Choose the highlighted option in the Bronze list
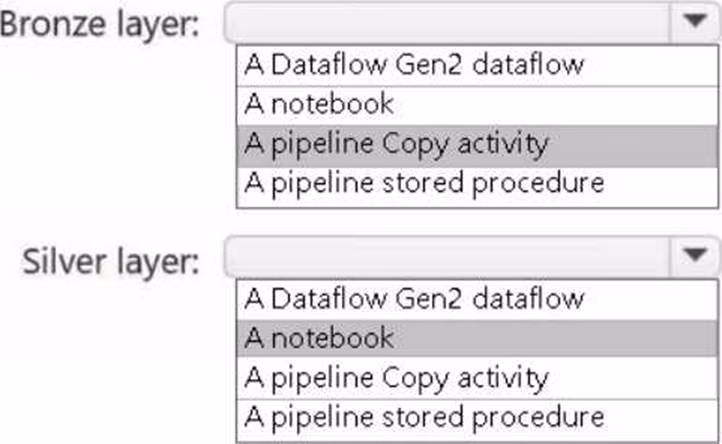 point(396,144)
